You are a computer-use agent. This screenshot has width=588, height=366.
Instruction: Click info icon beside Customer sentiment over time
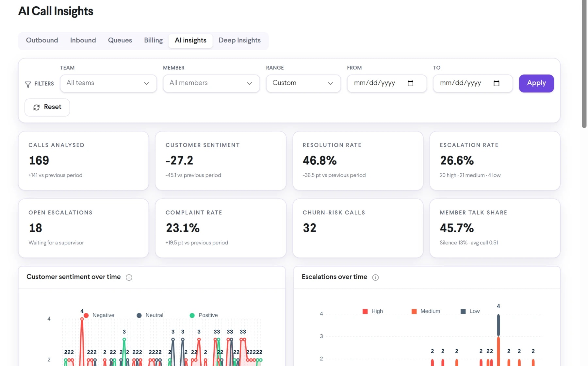coord(129,277)
